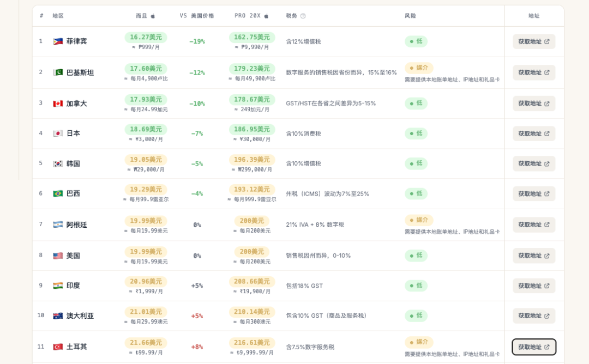Click 获取地址 in the 澳大利亚 row
589x364 pixels.
click(534, 316)
